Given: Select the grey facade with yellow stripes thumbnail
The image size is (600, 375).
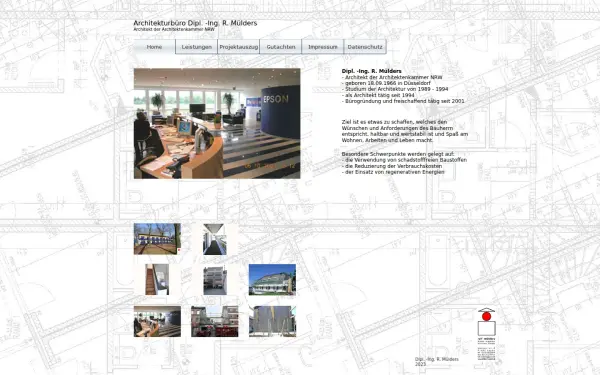Looking at the screenshot, I should pyautogui.click(x=272, y=321).
